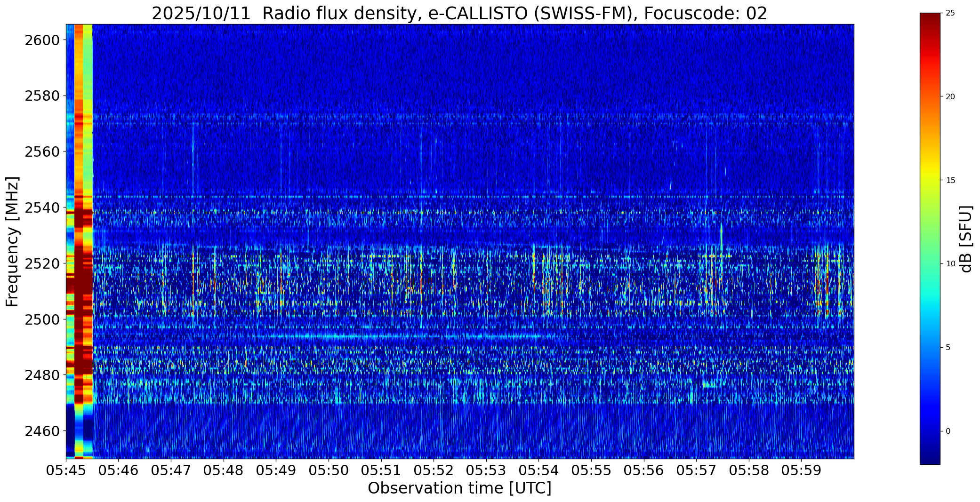Click the 2500 frequency tick label
Screen dimensions: 980x502
(42, 319)
